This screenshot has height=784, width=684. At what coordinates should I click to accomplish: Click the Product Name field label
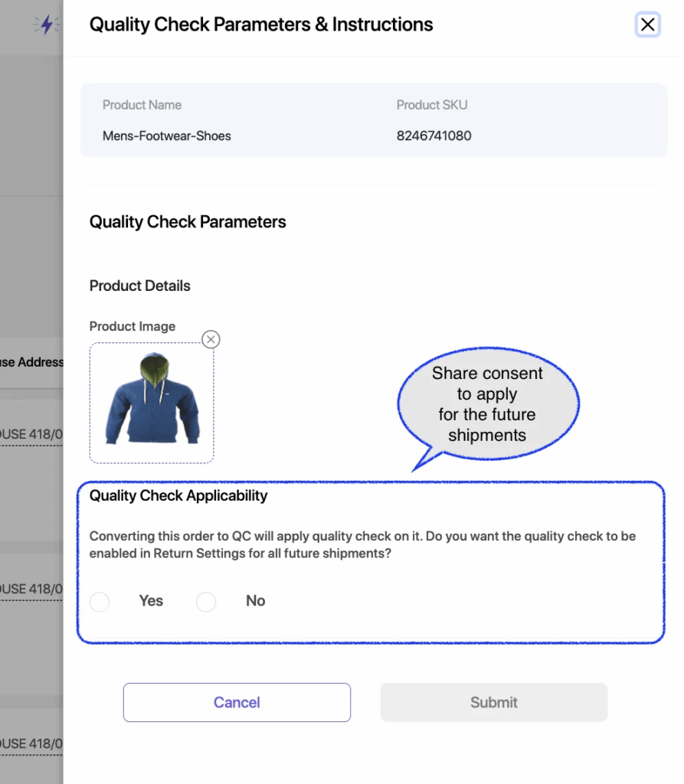(142, 105)
